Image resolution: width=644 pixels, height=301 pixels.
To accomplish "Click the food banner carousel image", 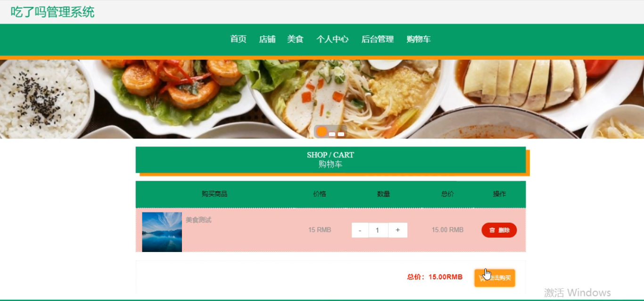I will 322,99.
